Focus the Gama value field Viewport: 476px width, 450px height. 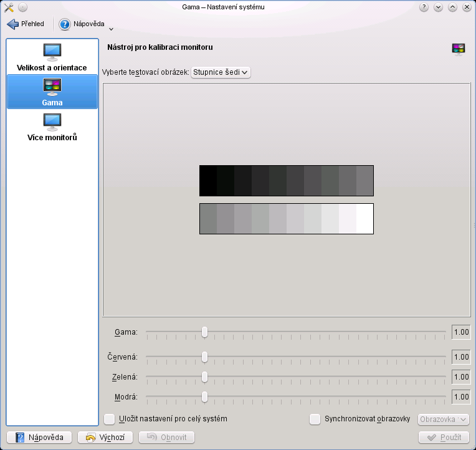(x=461, y=332)
